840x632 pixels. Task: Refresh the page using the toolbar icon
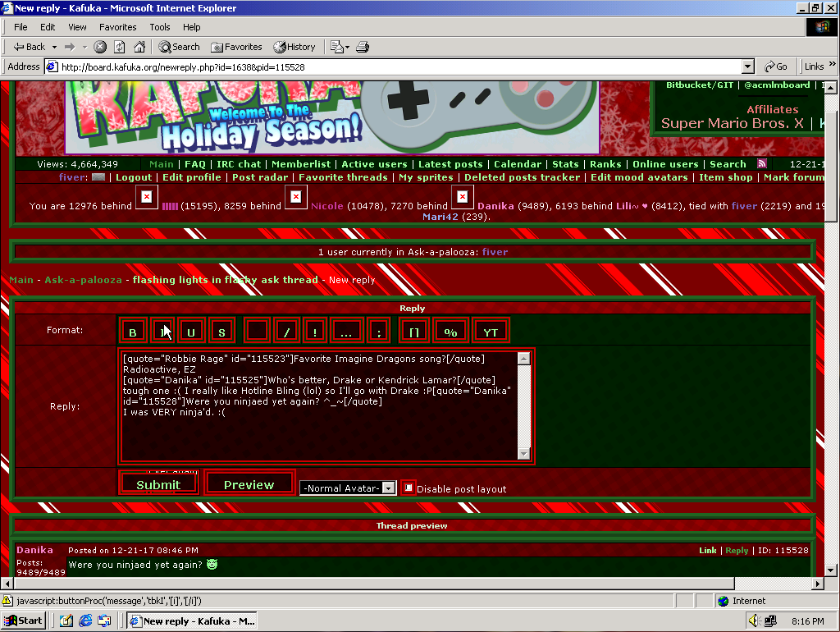[120, 47]
